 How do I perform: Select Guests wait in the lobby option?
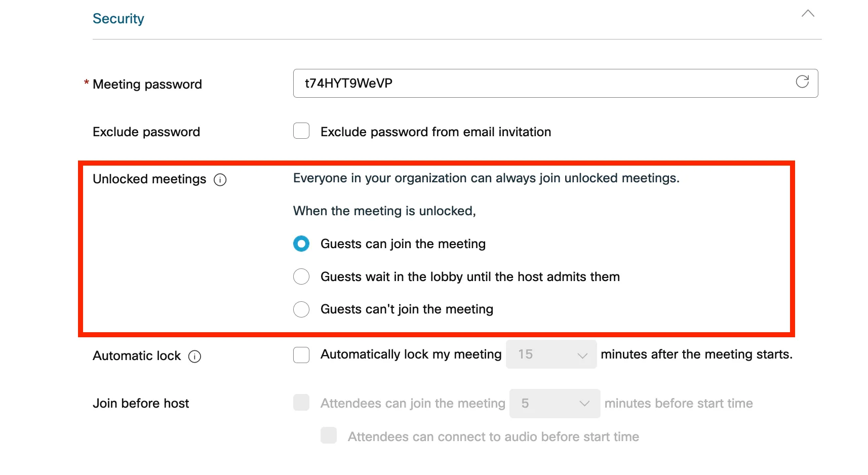pyautogui.click(x=301, y=276)
